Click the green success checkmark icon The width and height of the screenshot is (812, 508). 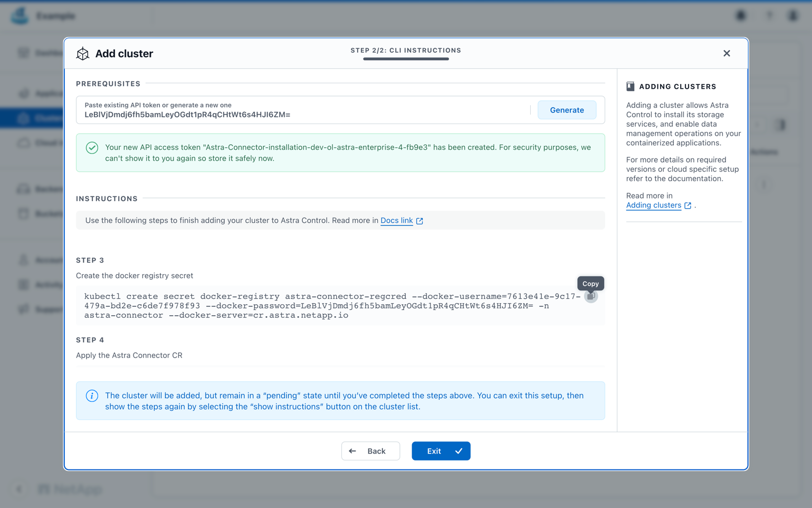pyautogui.click(x=92, y=148)
